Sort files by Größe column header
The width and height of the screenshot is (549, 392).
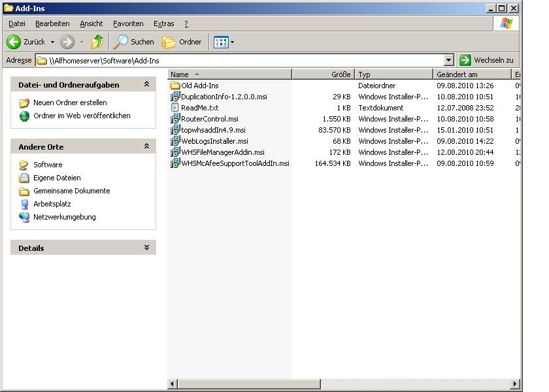click(x=323, y=74)
